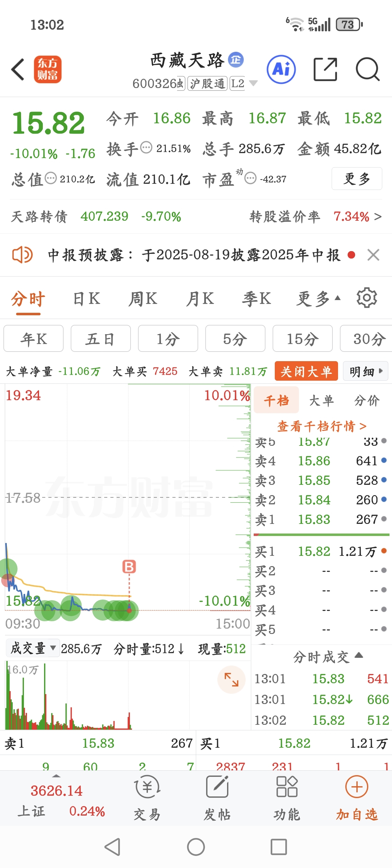Viewport: 392px width, 868px height.
Task: Choose the 30分 period button
Action: 366,338
